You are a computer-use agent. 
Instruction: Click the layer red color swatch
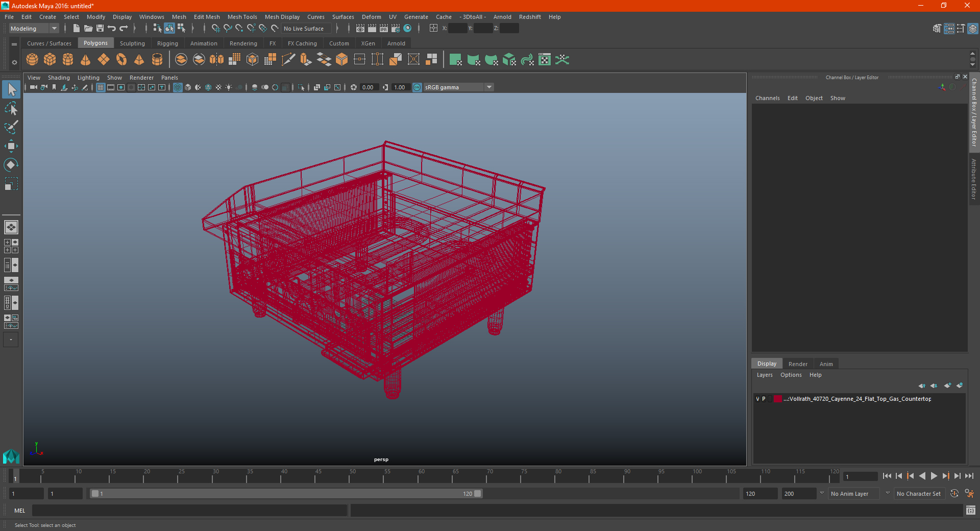777,399
